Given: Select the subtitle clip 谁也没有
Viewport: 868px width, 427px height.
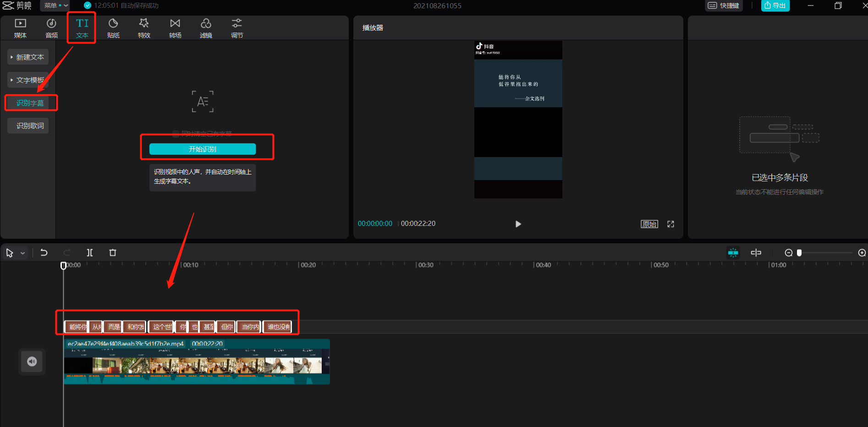Looking at the screenshot, I should pyautogui.click(x=278, y=327).
